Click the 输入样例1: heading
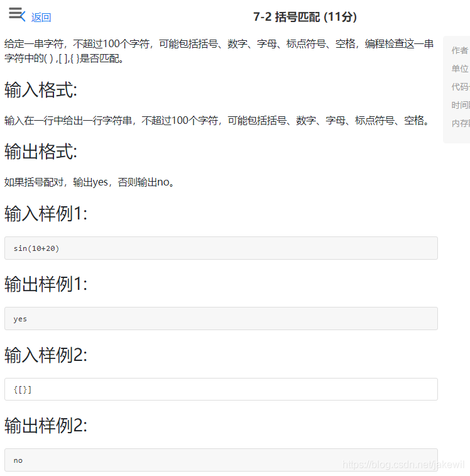This screenshot has height=476, width=470. [x=46, y=213]
